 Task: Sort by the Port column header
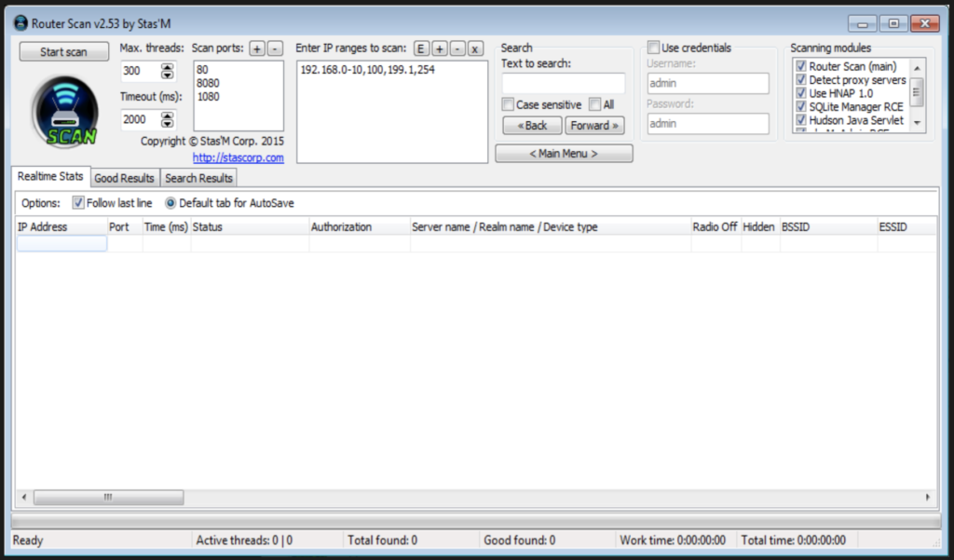pos(126,227)
